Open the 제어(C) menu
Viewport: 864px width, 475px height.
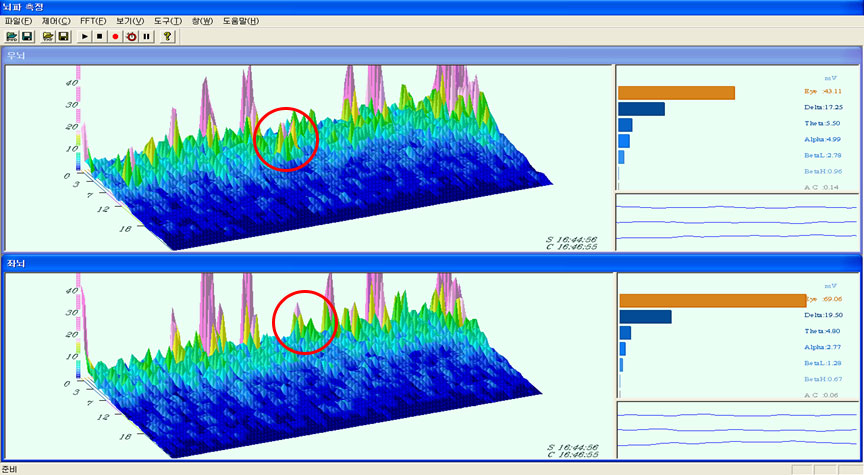56,21
